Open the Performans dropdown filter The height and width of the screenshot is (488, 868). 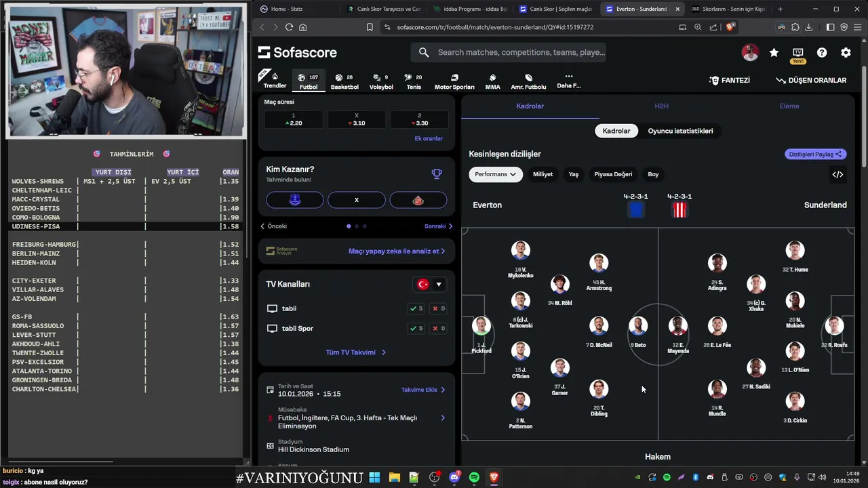point(495,174)
